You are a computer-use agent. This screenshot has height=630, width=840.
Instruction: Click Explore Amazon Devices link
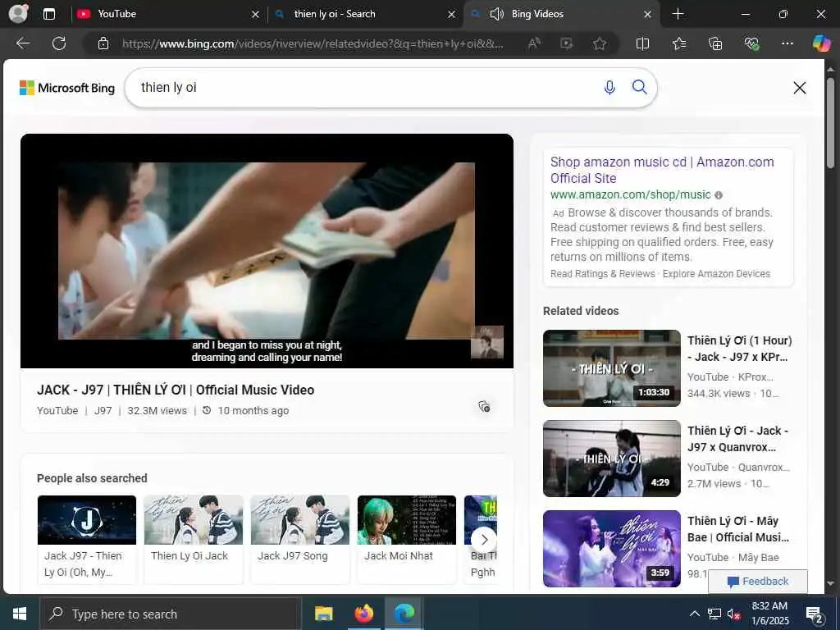(x=716, y=274)
